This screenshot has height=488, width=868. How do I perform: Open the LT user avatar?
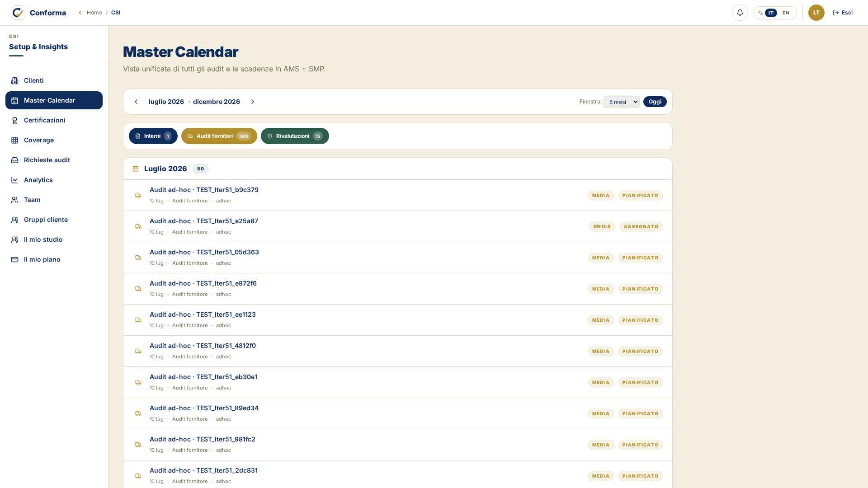pyautogui.click(x=816, y=13)
